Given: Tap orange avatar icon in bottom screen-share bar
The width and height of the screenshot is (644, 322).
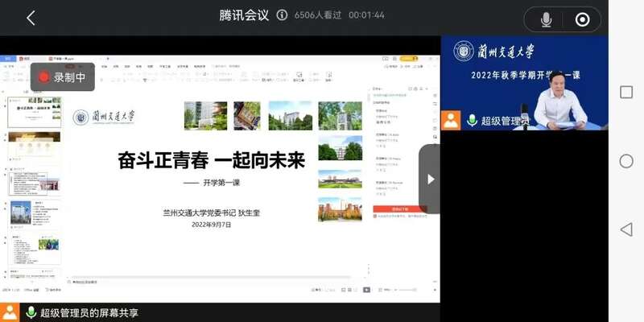Looking at the screenshot, I should click(x=9, y=312).
